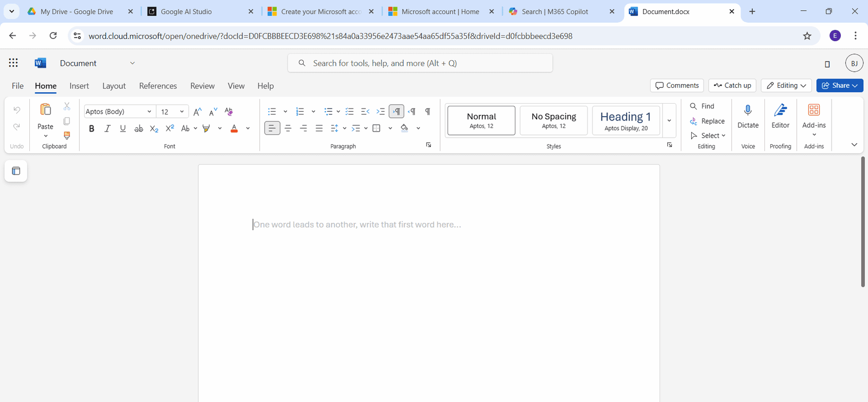Toggle italic formatting
Viewport: 868px width, 402px height.
pyautogui.click(x=107, y=129)
